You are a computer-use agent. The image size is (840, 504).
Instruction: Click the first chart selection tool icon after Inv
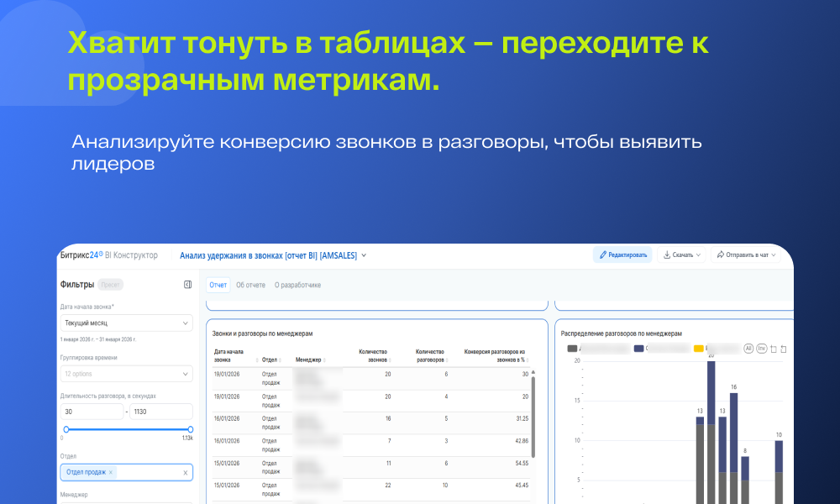click(774, 349)
